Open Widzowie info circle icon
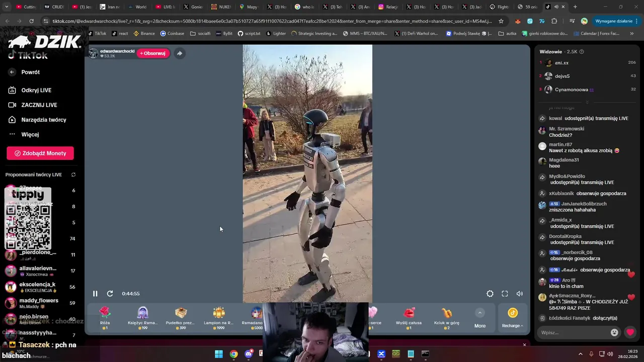Image resolution: width=644 pixels, height=362 pixels. [x=582, y=52]
